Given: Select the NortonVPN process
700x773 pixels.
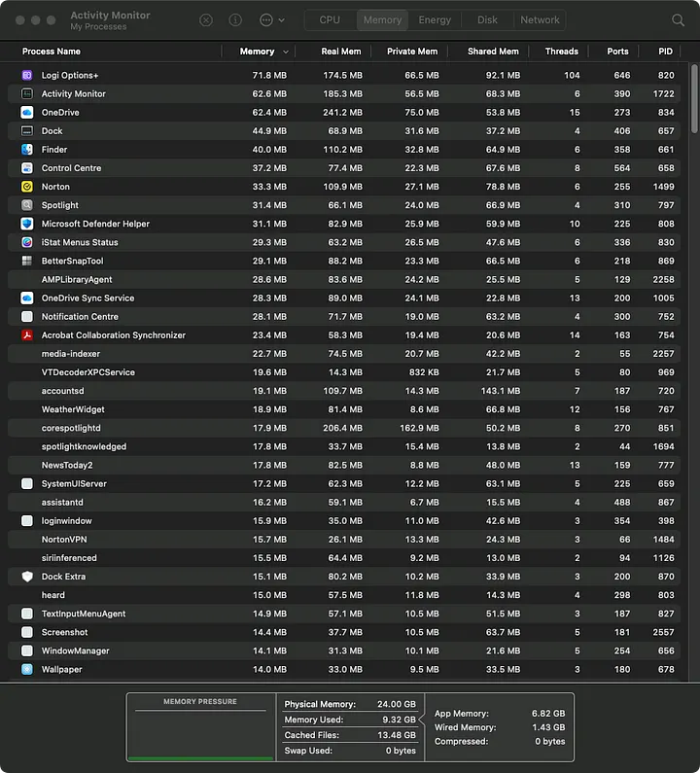Looking at the screenshot, I should pos(344,540).
